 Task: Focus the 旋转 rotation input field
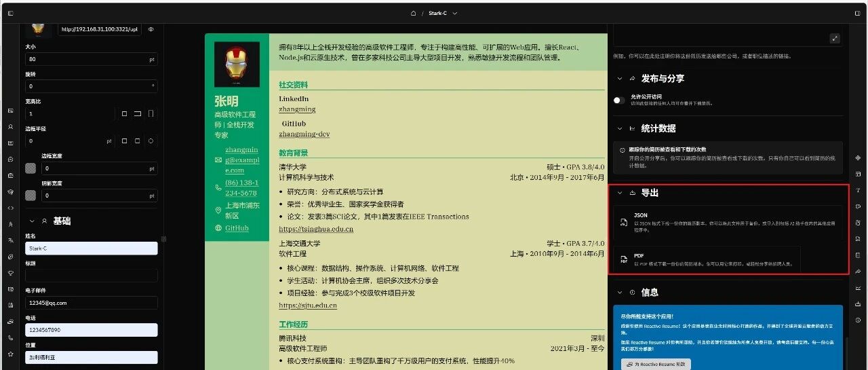[92, 86]
